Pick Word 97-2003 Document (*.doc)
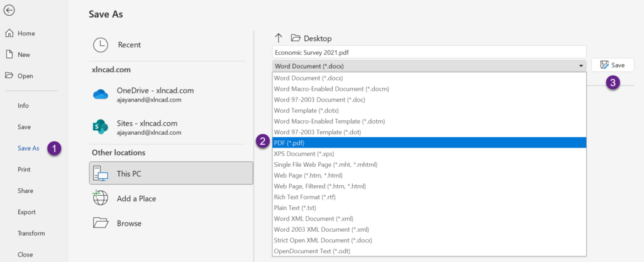This screenshot has height=262, width=644. tap(429, 100)
